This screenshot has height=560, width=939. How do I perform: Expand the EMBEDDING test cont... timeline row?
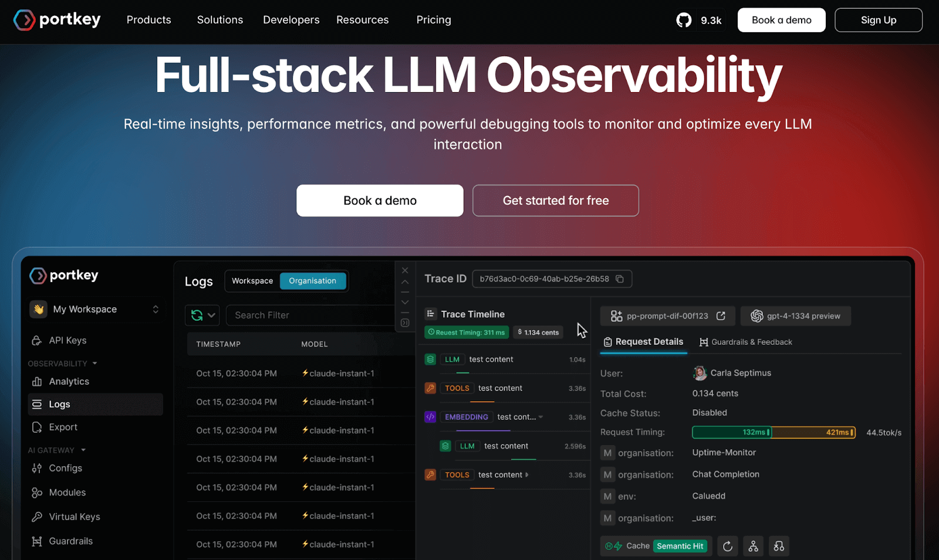(x=541, y=417)
